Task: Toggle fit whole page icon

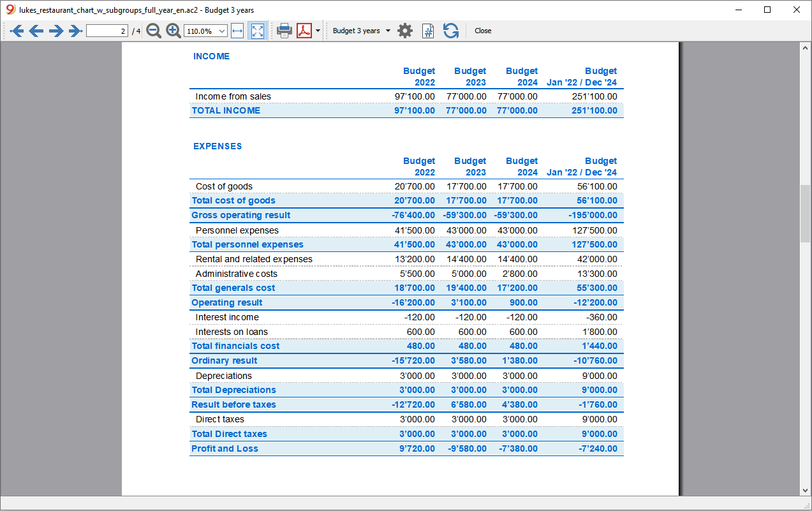Action: pos(258,31)
